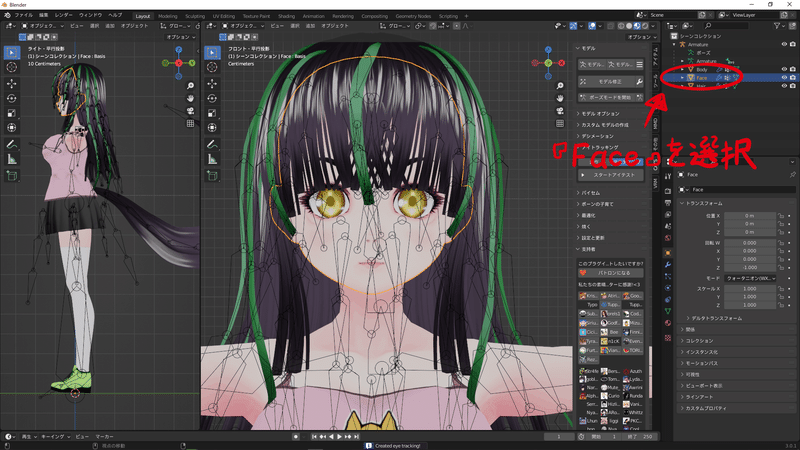Toggle X-ray display in front viewport header
The width and height of the screenshot is (800, 450).
(x=611, y=26)
